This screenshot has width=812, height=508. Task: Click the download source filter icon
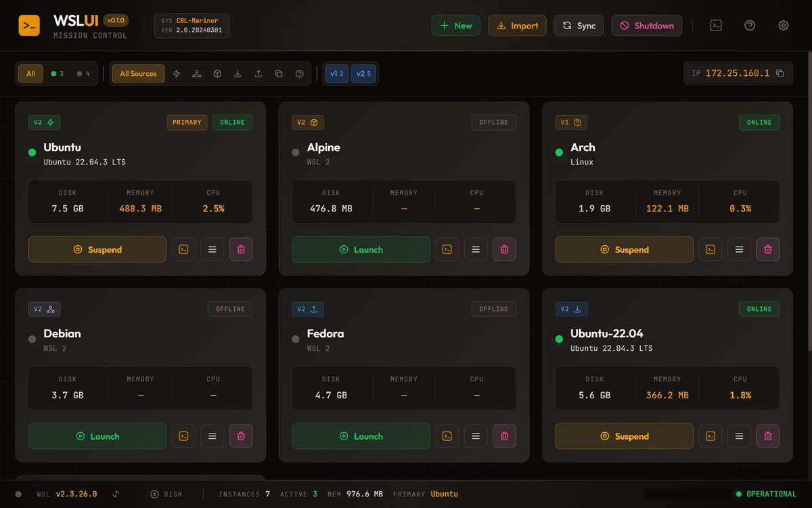coord(238,73)
